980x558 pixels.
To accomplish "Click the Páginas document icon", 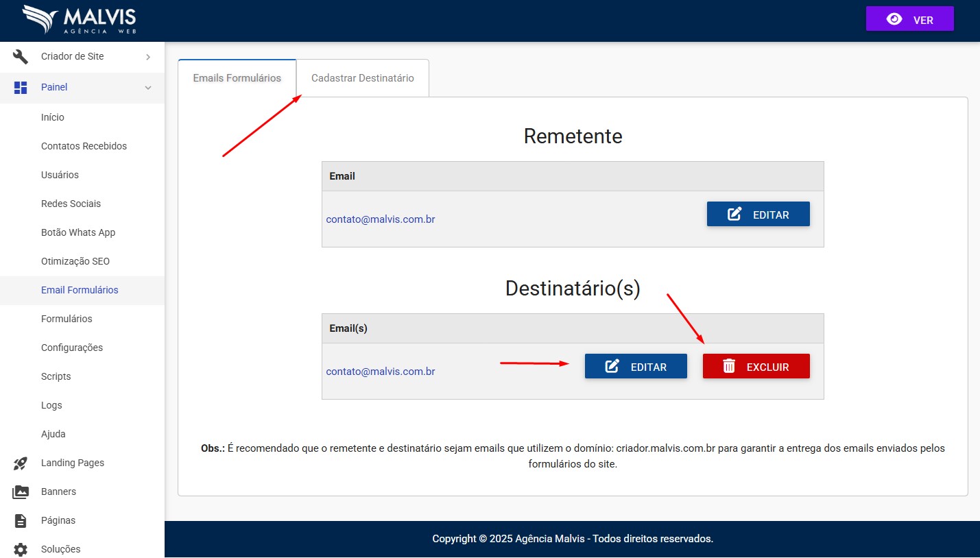I will pos(21,521).
